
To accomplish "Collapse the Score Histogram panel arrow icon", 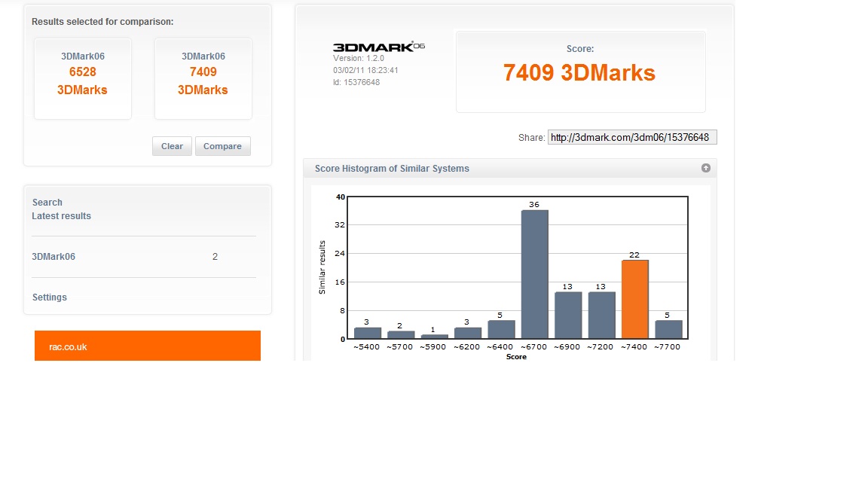I will [706, 168].
